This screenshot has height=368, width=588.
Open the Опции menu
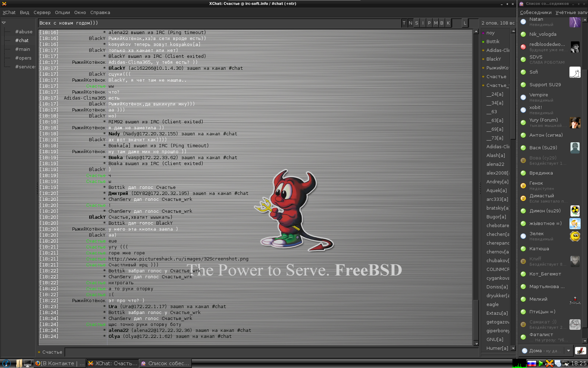pyautogui.click(x=62, y=13)
